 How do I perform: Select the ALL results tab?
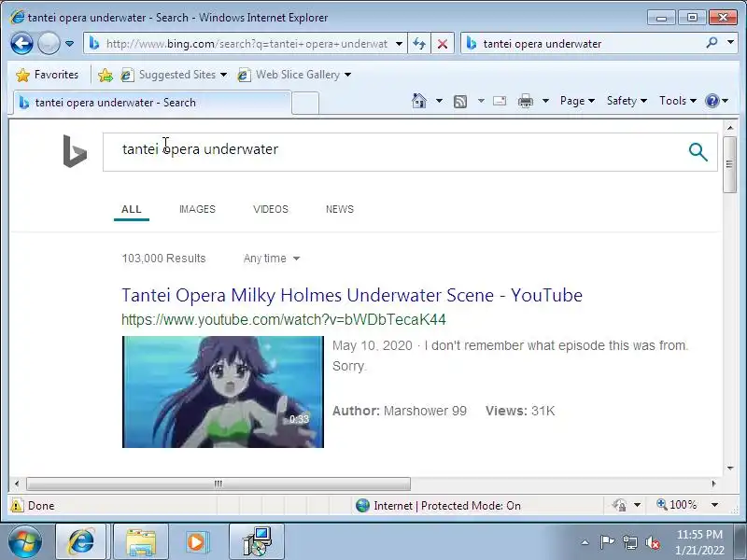(132, 209)
